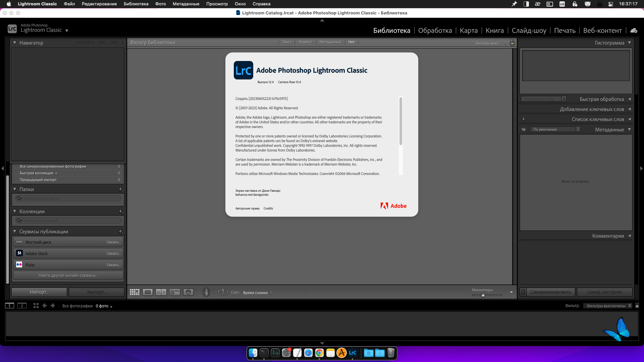Image resolution: width=644 pixels, height=362 pixels.
Task: Toggle filter switch at filmstrip right
Action: (637, 306)
